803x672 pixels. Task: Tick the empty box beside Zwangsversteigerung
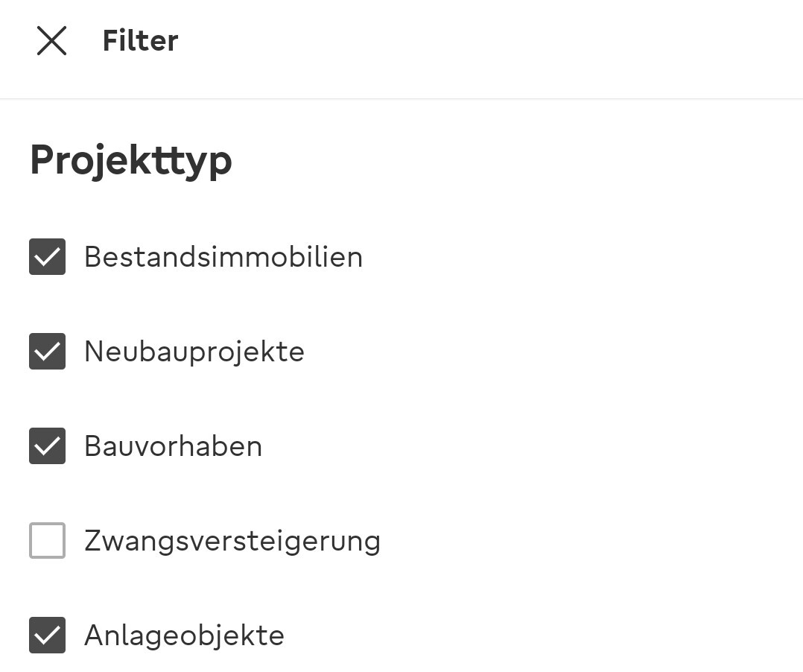[x=47, y=541]
